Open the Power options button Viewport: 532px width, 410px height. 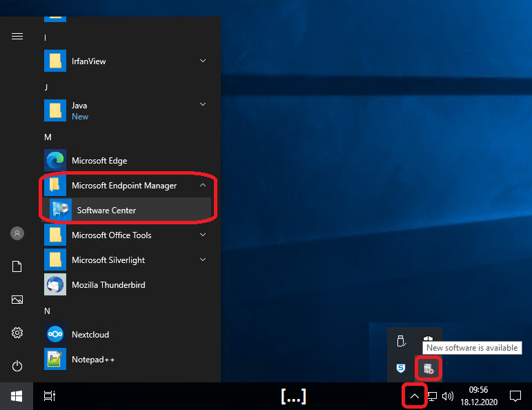17,366
